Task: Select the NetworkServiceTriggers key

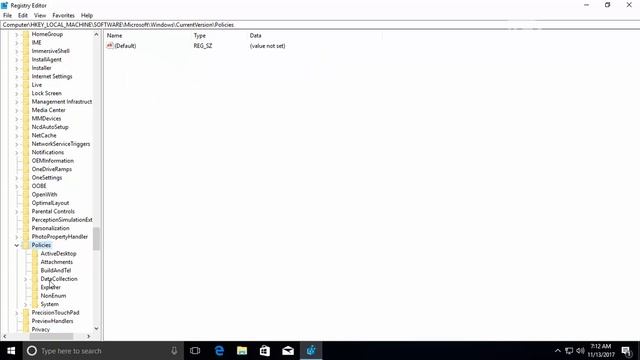Action: point(61,144)
